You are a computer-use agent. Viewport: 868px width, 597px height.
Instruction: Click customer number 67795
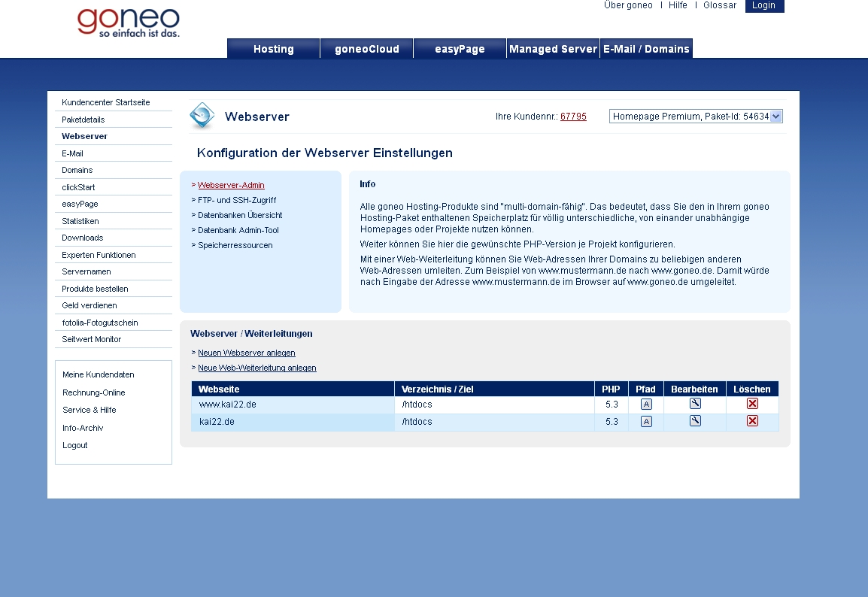click(573, 117)
